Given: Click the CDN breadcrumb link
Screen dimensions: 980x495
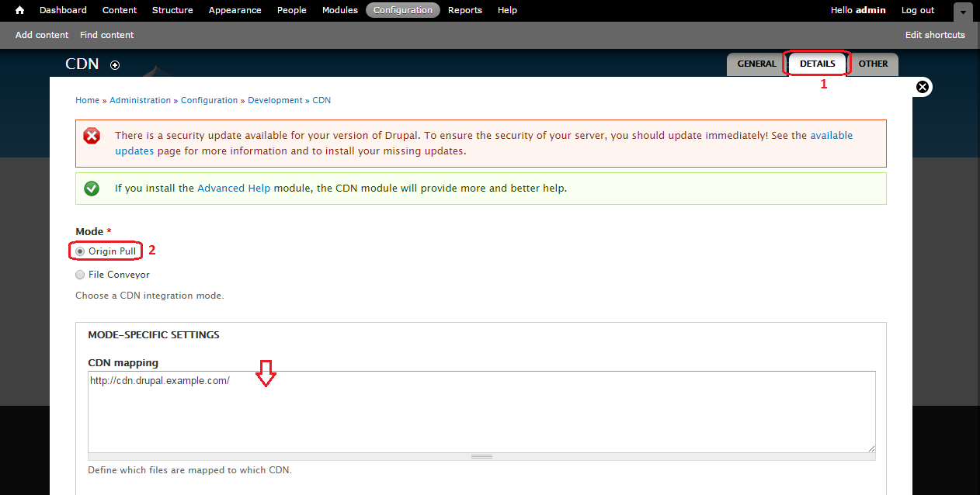Looking at the screenshot, I should [321, 100].
